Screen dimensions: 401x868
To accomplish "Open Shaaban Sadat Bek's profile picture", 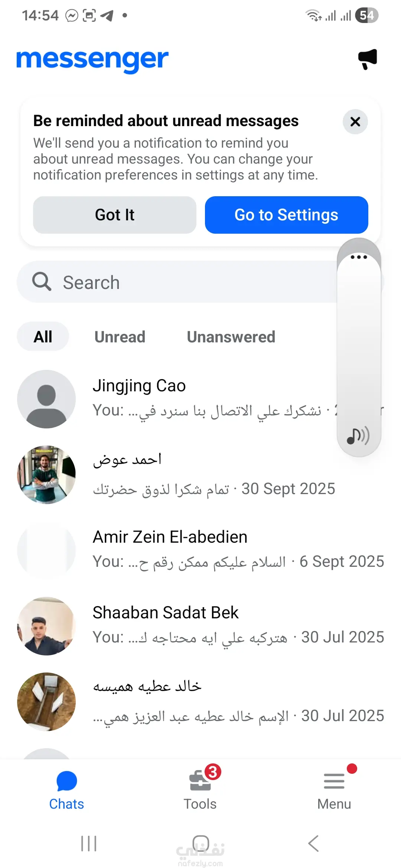I will [x=46, y=626].
